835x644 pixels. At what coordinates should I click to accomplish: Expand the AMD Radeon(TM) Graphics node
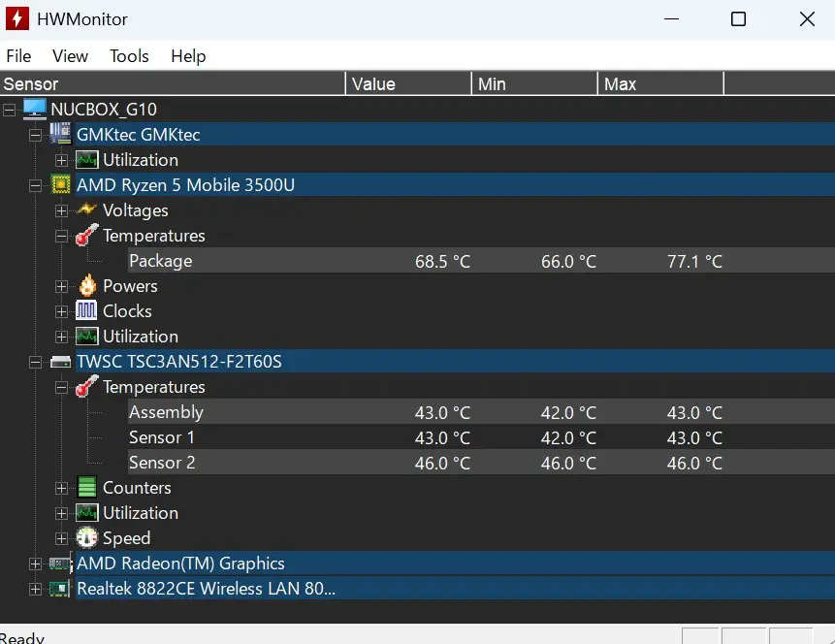point(36,563)
